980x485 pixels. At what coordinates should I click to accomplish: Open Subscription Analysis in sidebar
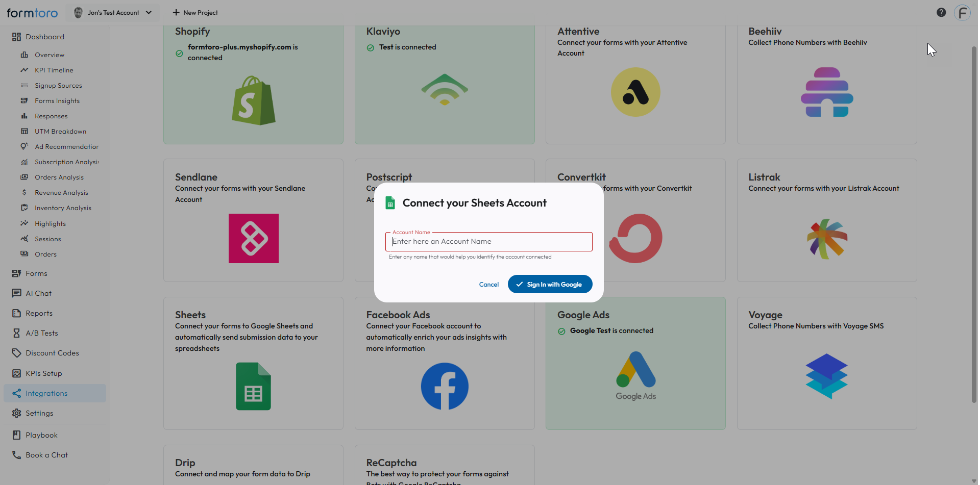click(66, 162)
